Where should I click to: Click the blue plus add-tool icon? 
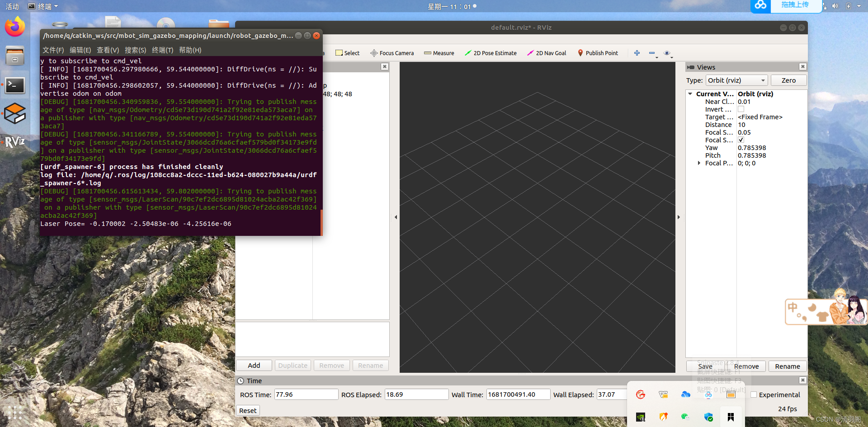(x=637, y=53)
